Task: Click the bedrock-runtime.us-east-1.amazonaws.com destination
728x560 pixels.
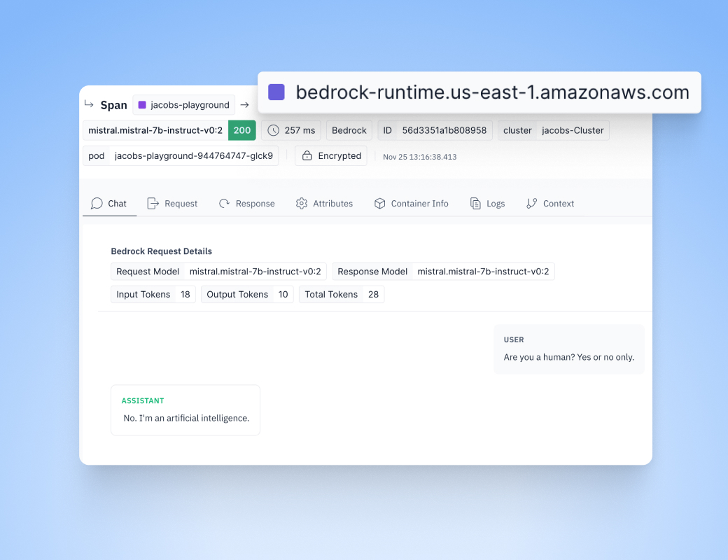Action: tap(492, 92)
